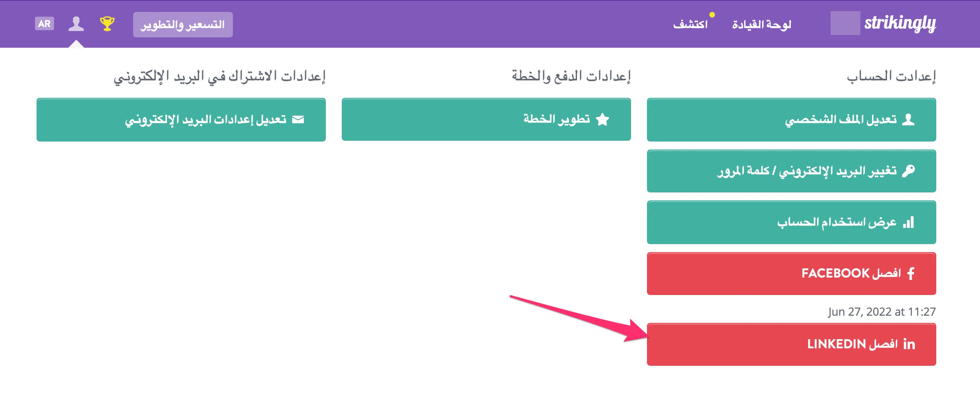The width and height of the screenshot is (980, 400).
Task: Click the star icon on upgrade plan button
Action: point(603,119)
